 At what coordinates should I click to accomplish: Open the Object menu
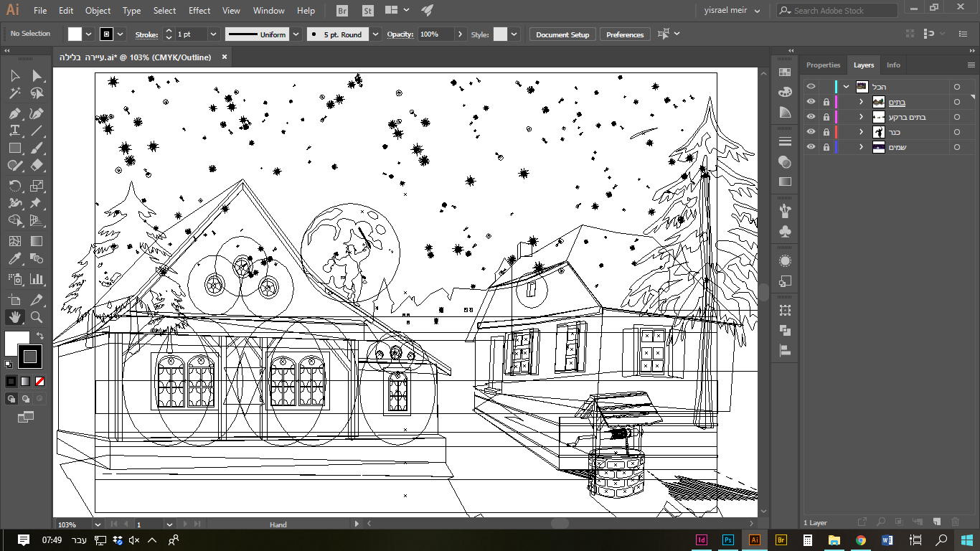tap(98, 11)
